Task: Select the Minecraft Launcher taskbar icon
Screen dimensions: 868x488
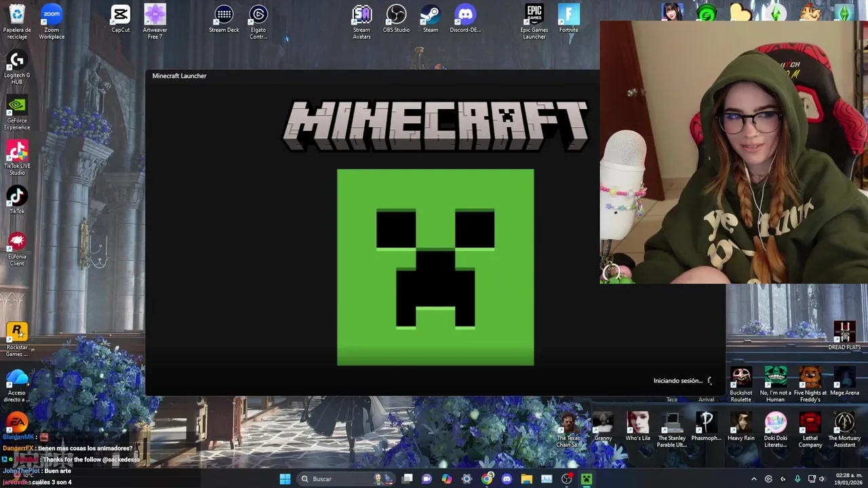Action: pos(587,479)
